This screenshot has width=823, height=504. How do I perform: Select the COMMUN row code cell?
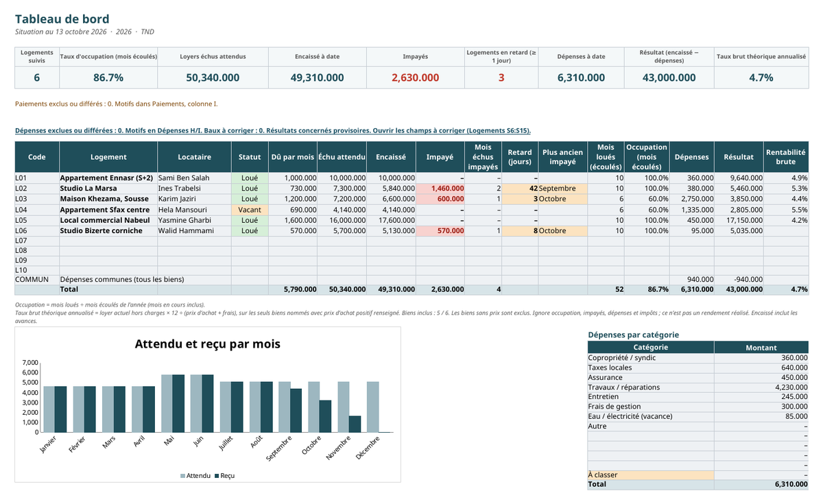coord(37,279)
